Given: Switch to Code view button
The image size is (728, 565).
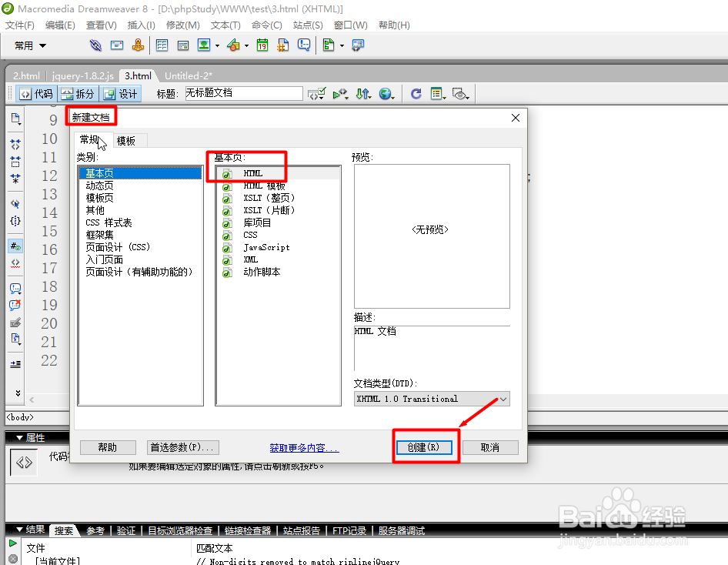Looking at the screenshot, I should [37, 94].
